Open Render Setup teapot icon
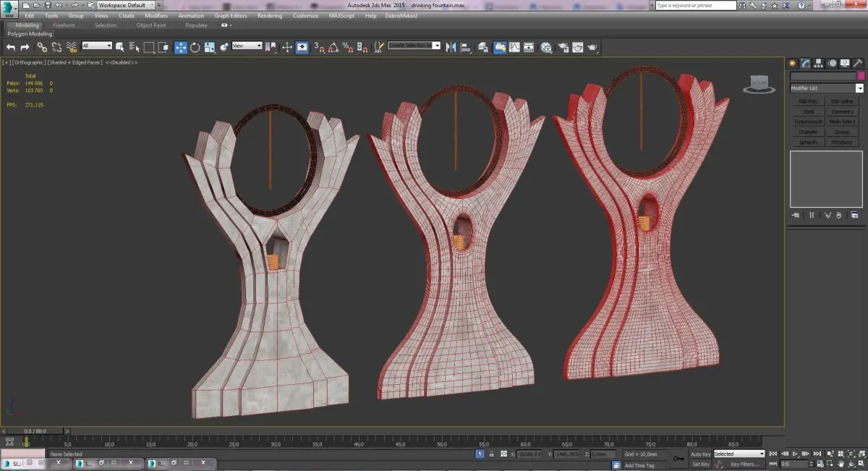The width and height of the screenshot is (868, 471). click(563, 47)
